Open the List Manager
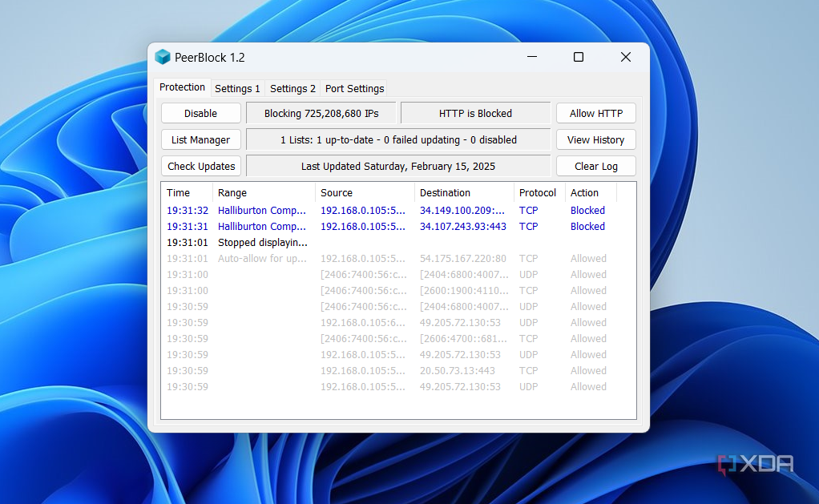This screenshot has width=819, height=504. coord(200,140)
